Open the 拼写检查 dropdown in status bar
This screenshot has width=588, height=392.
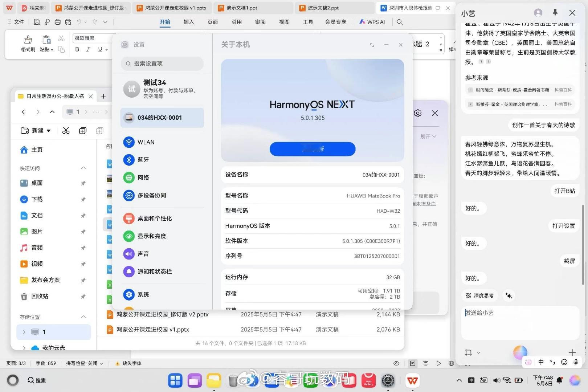(84, 363)
